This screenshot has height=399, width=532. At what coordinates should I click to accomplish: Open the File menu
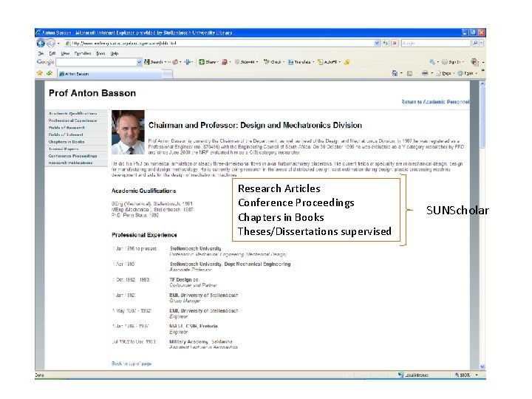click(x=41, y=53)
